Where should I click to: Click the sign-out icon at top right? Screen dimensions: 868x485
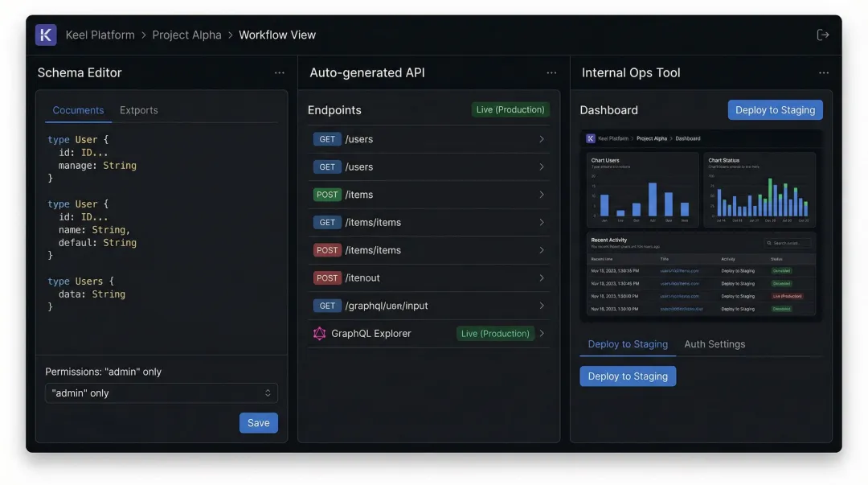pyautogui.click(x=823, y=34)
